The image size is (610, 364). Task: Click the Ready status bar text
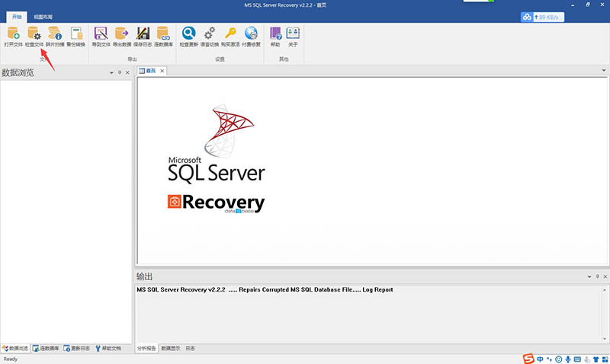click(11, 359)
